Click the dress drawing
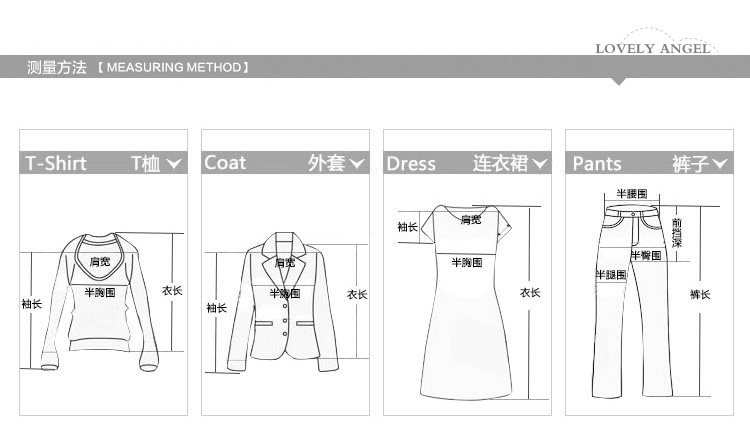This screenshot has width=750, height=424. click(466, 301)
